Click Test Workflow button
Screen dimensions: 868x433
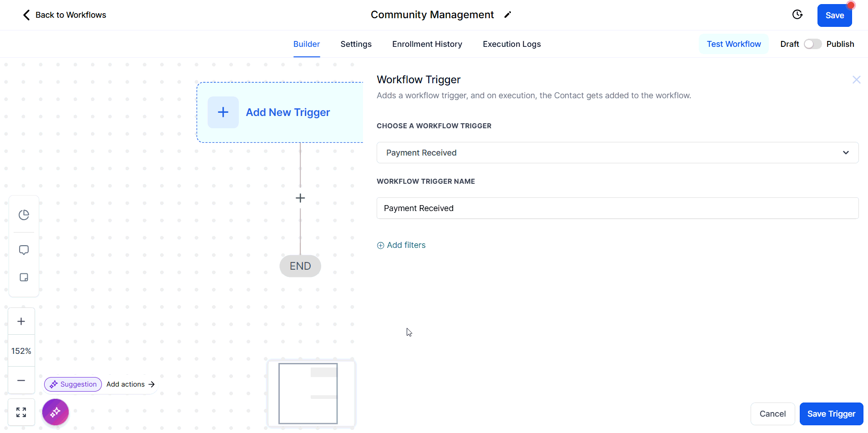(734, 44)
